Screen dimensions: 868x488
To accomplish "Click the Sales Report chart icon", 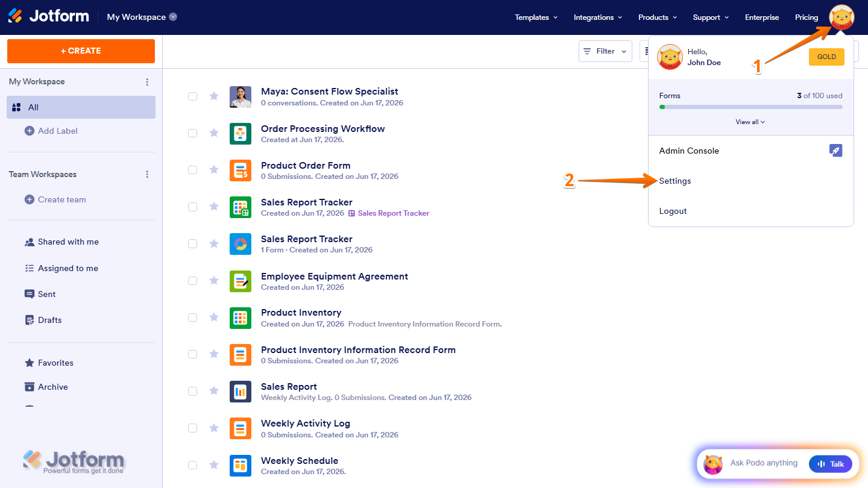I will [x=241, y=391].
